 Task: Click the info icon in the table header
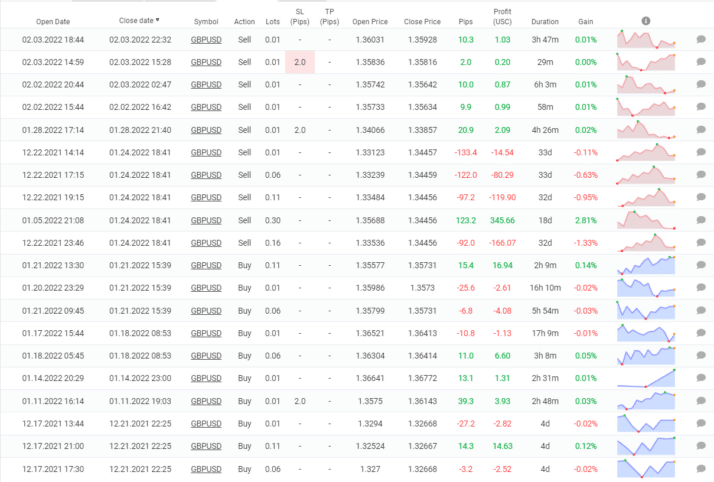pos(646,21)
